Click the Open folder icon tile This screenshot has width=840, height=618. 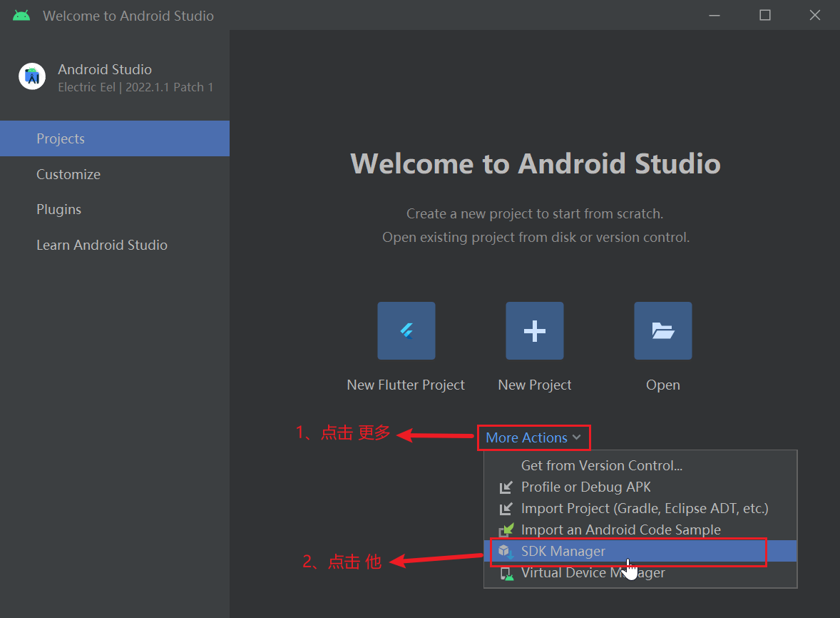coord(662,330)
